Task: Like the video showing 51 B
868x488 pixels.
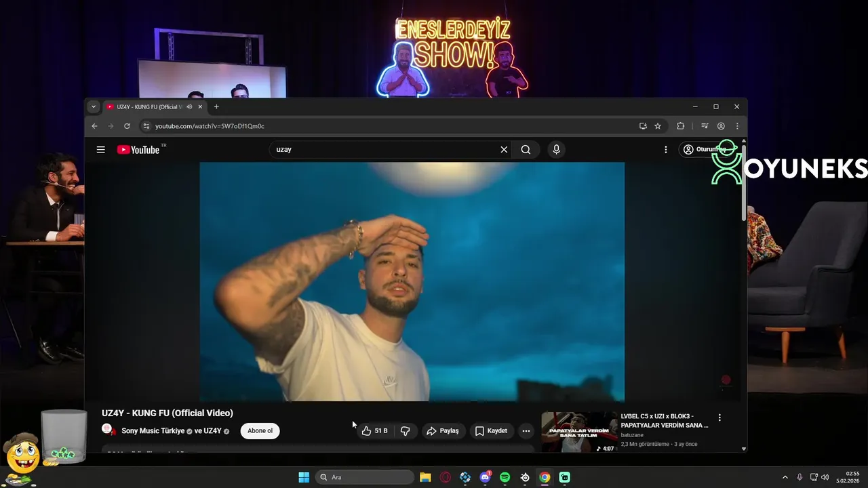Action: pos(375,431)
